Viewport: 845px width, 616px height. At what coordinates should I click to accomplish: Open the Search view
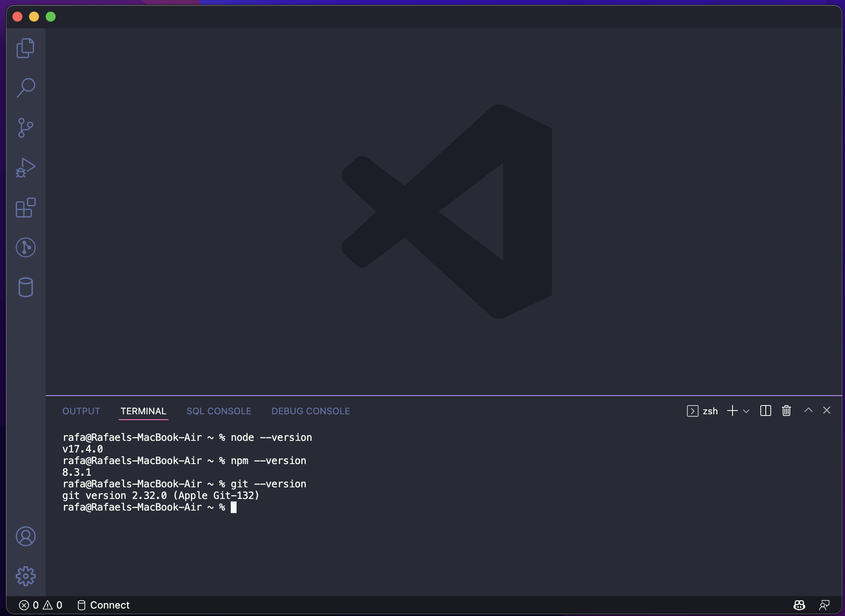tap(25, 88)
